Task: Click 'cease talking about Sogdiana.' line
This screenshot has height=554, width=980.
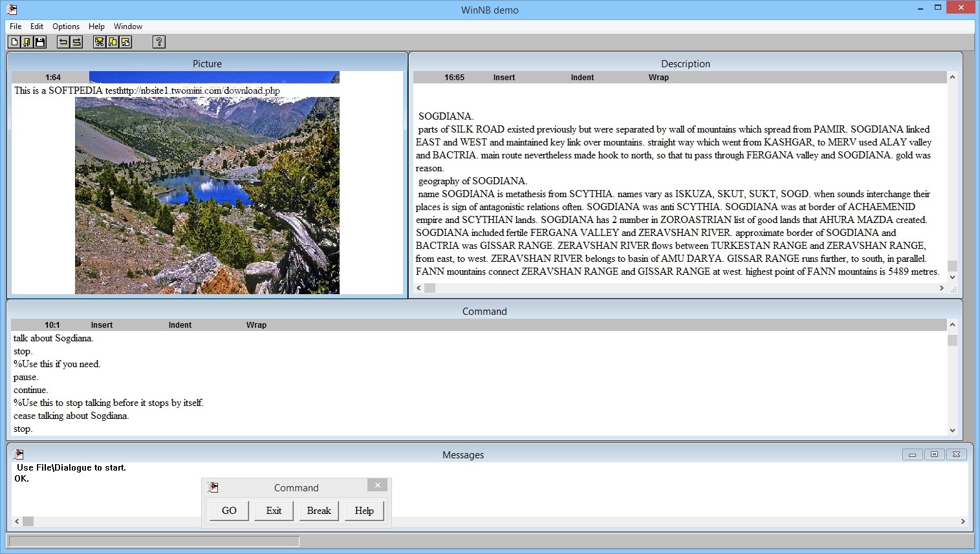Action: tap(71, 416)
